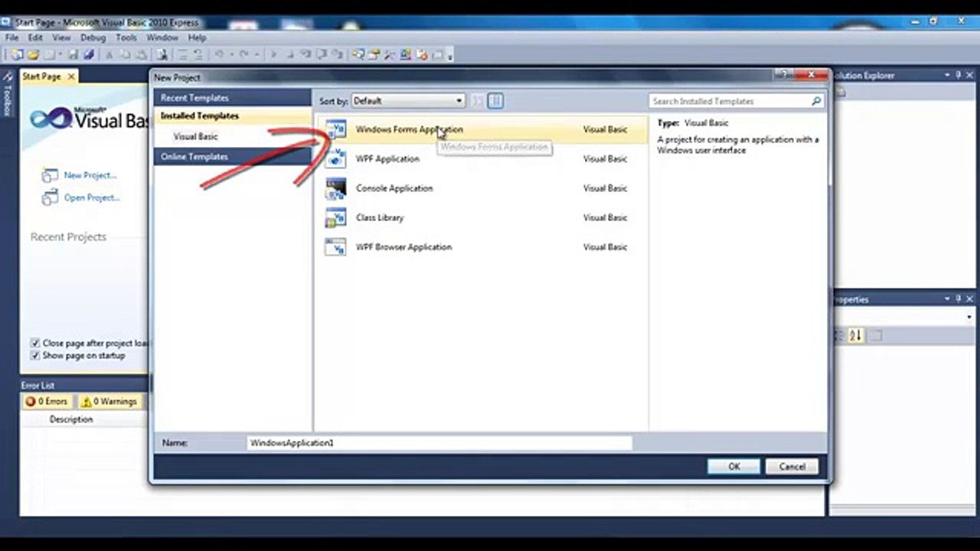Viewport: 980px width, 551px height.
Task: Click the Solution Explorer toolbar icon
Action: [358, 54]
